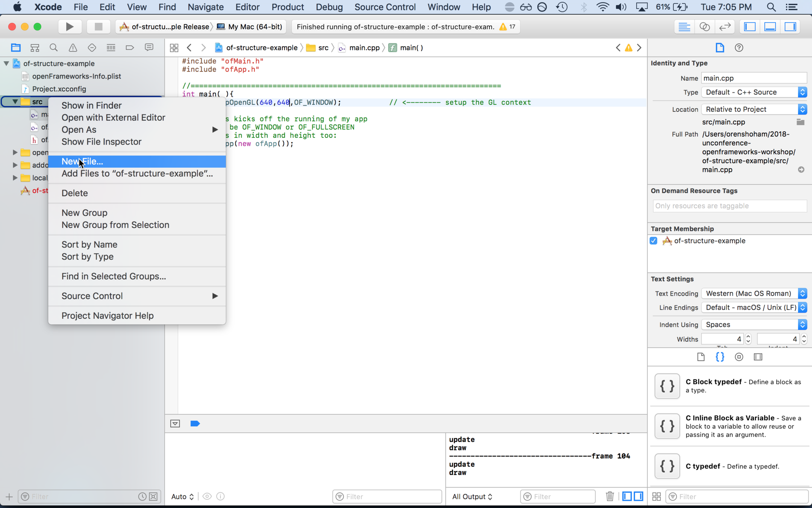Click the Run (play) button
Screen dimensions: 812x508
[70, 27]
